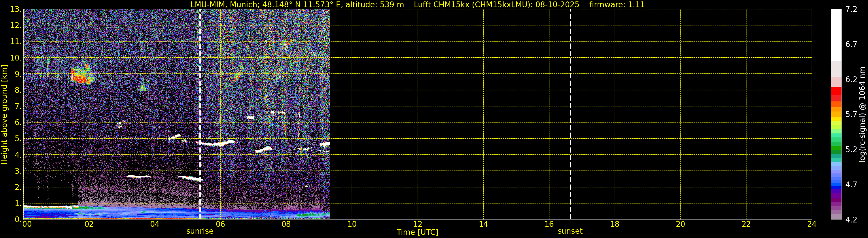
Task: Click the x-axis tick label '22'
Action: [x=746, y=224]
